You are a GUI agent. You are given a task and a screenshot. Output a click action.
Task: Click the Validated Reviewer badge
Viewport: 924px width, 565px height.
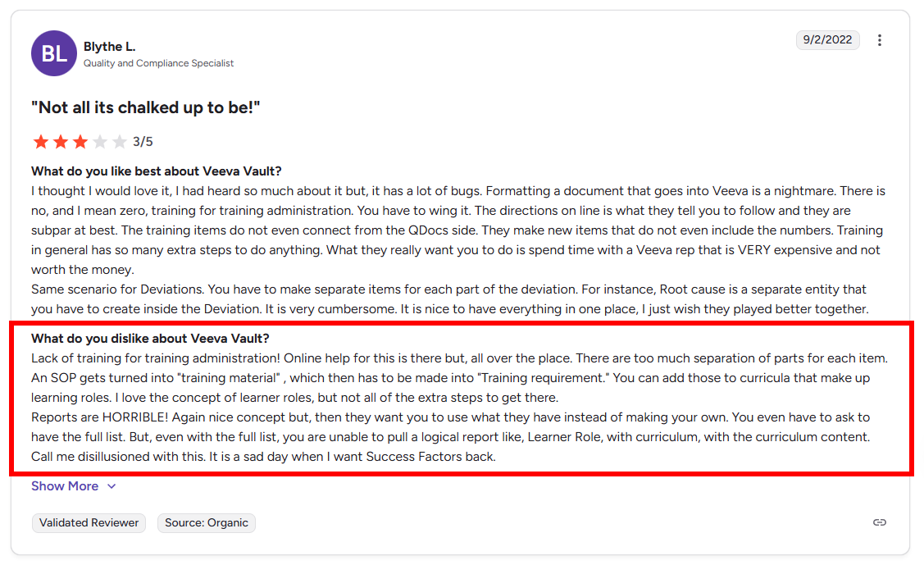click(x=89, y=522)
